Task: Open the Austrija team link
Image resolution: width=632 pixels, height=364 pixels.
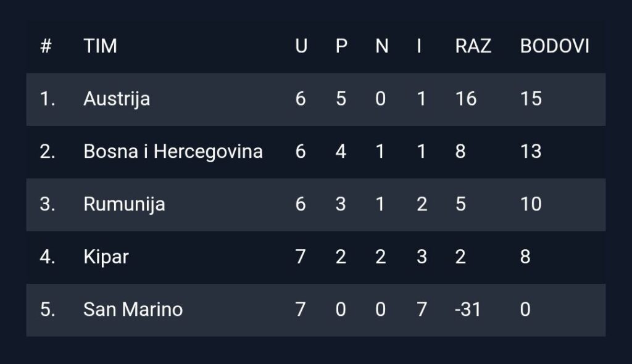Action: (x=117, y=99)
